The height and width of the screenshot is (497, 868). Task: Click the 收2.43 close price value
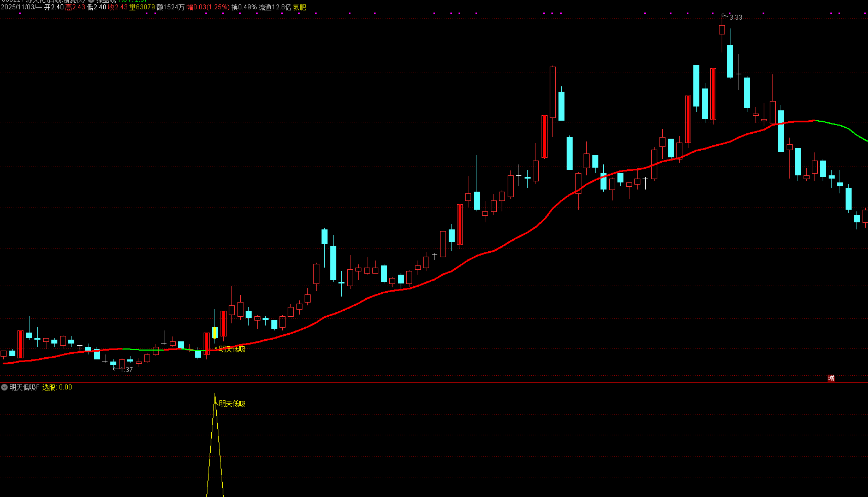[117, 8]
